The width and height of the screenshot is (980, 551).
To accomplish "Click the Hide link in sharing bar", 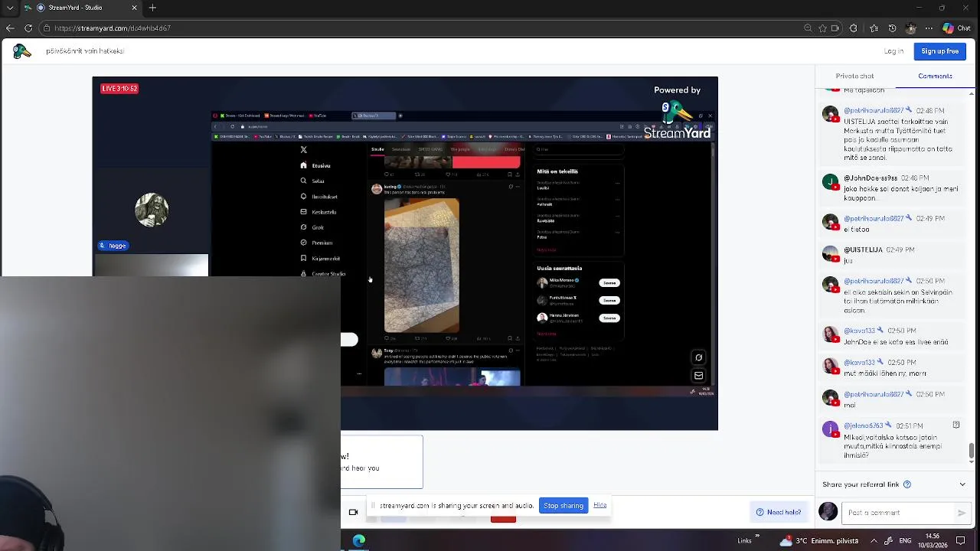I will pos(600,505).
